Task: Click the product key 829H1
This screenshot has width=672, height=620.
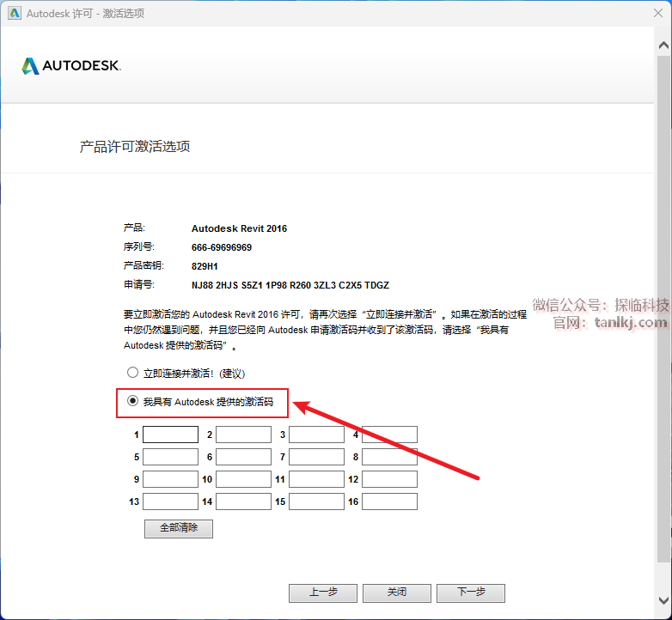Action: [205, 266]
